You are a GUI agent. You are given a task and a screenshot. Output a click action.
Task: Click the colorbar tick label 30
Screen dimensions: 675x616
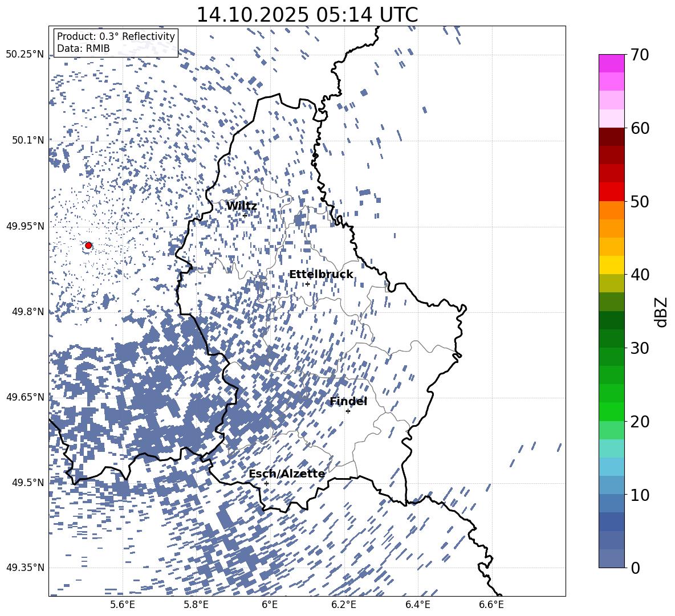point(639,348)
